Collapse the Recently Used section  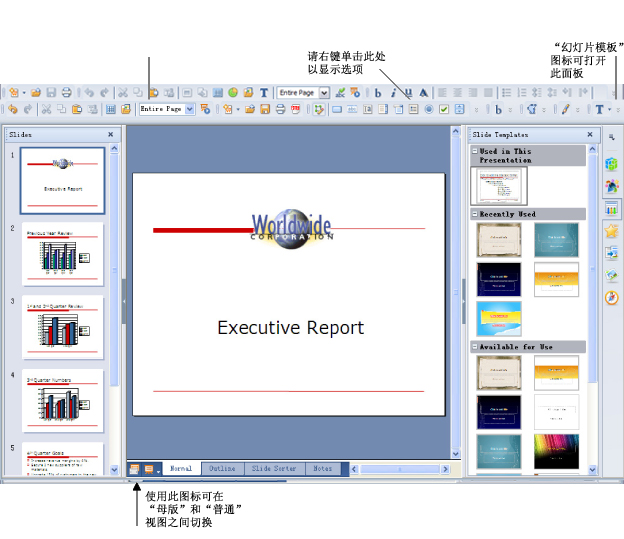(474, 214)
